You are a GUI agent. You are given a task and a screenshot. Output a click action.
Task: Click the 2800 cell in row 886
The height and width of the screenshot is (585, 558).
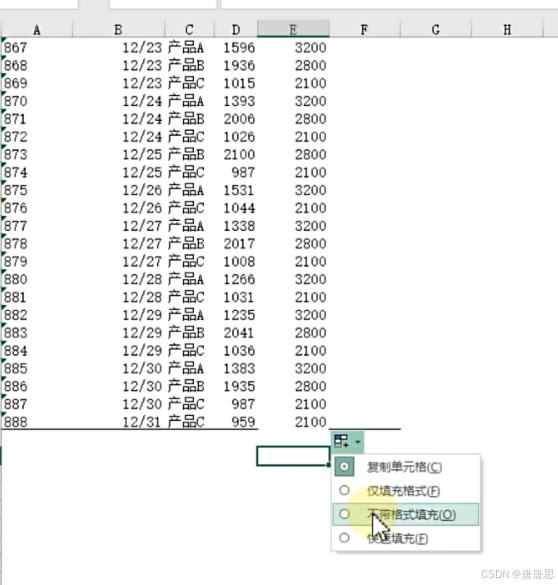click(293, 387)
